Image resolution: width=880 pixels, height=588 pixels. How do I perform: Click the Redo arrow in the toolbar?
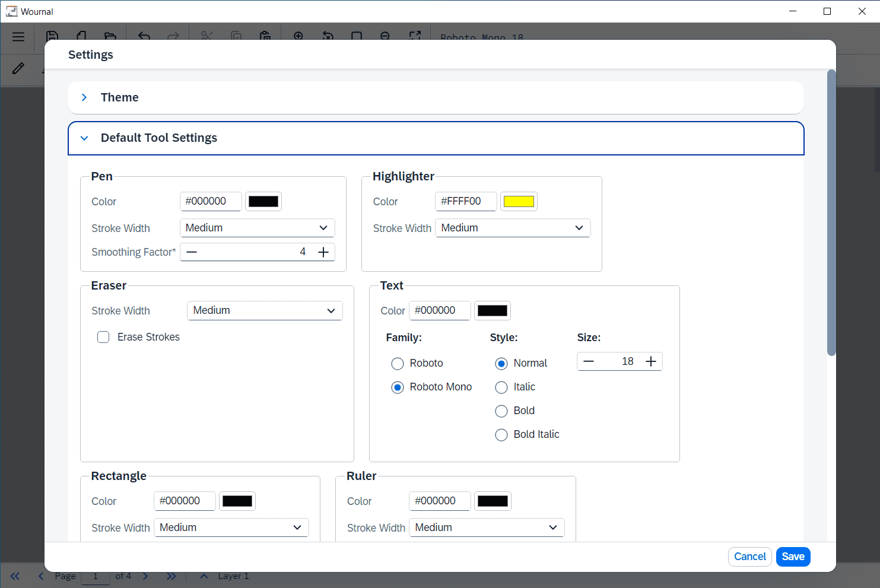click(x=173, y=36)
